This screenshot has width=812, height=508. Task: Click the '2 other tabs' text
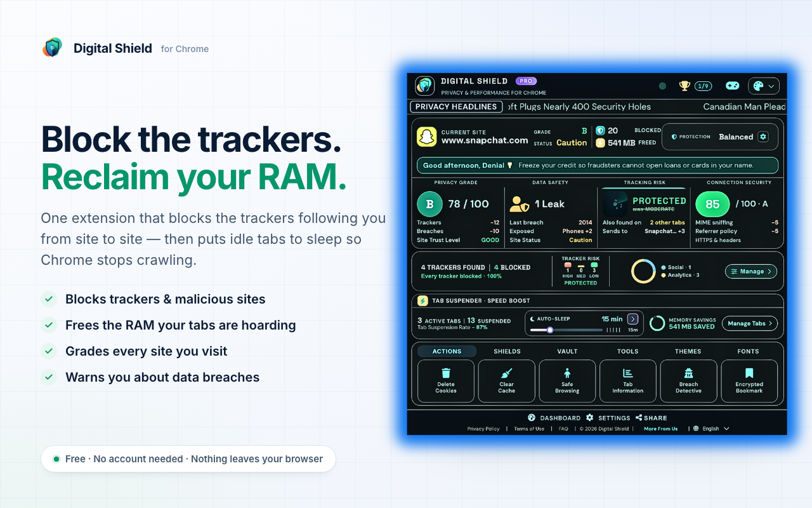coord(667,222)
